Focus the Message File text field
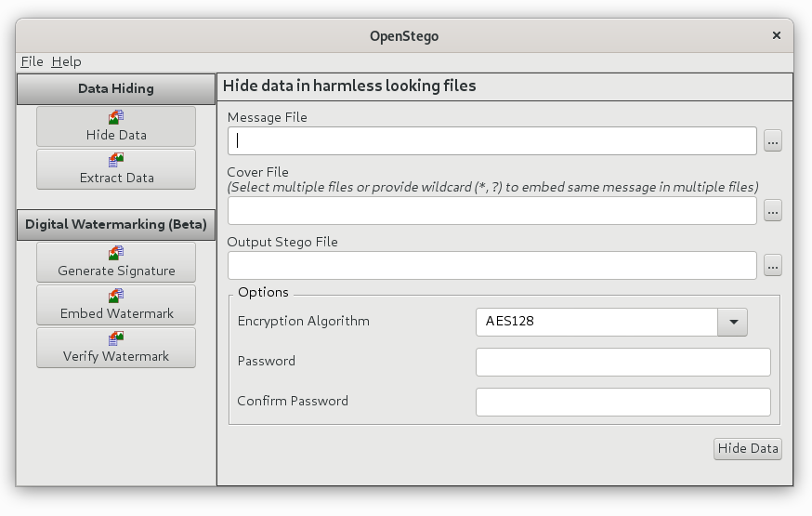The image size is (812, 516). [492, 141]
